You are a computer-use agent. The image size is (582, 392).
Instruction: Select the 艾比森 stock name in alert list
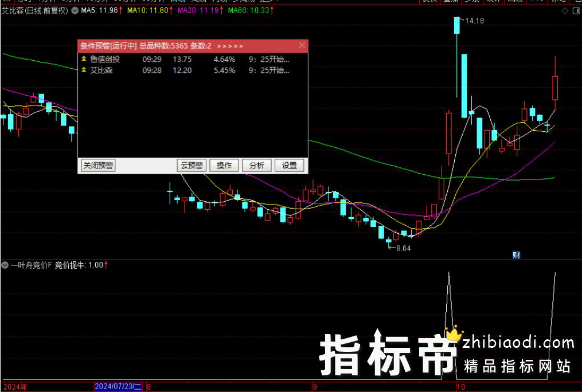tap(101, 70)
